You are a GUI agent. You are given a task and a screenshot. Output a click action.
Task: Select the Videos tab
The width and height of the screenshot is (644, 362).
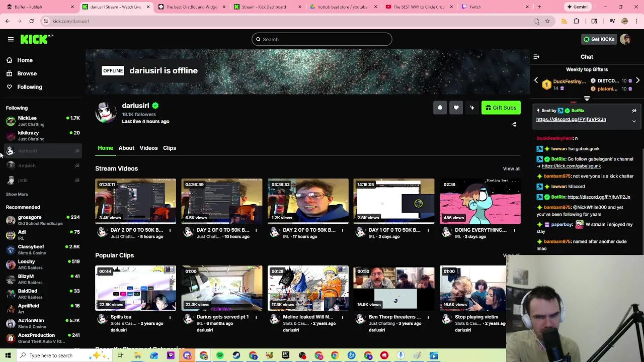click(x=148, y=148)
